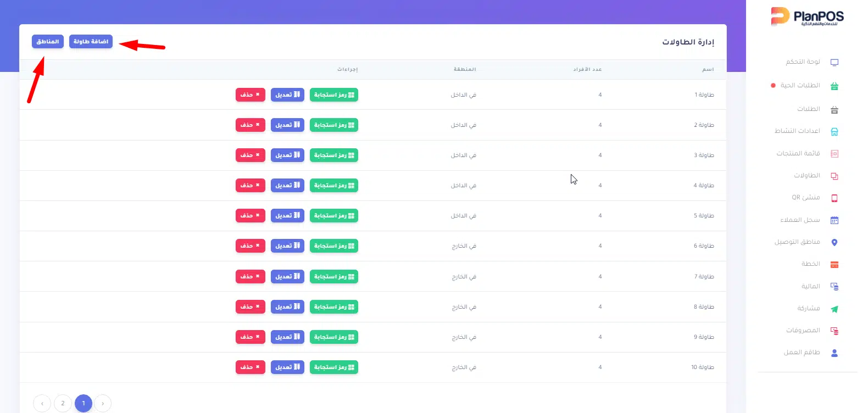868x413 pixels.
Task: Click the اسم column header
Action: 708,69
